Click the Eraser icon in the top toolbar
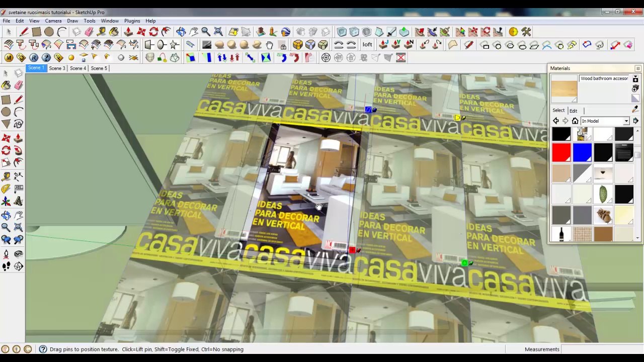This screenshot has height=362, width=644. tap(89, 32)
